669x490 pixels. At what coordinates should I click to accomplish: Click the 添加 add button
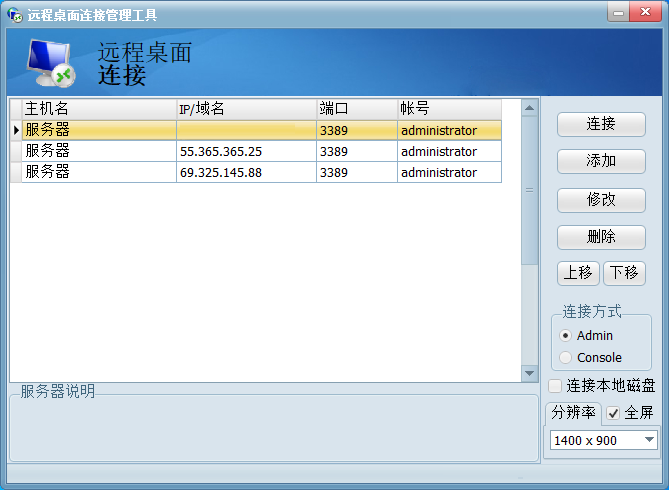coord(601,161)
